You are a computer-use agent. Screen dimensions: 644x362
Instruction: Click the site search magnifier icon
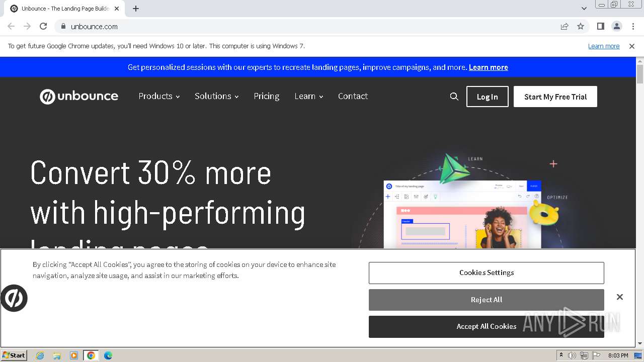click(454, 97)
